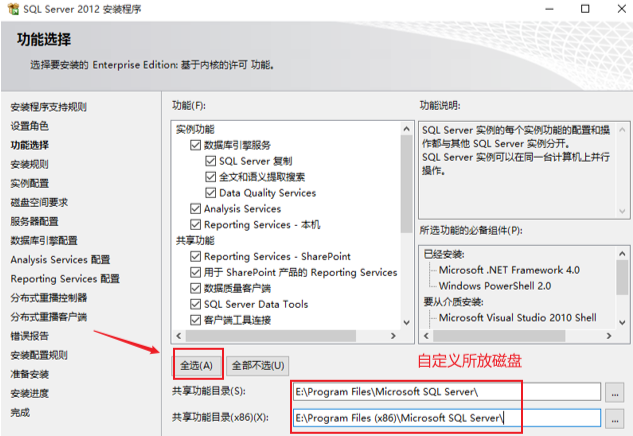Uncheck Data Quality Services checkbox
Screen dimensions: 633x436
210,193
